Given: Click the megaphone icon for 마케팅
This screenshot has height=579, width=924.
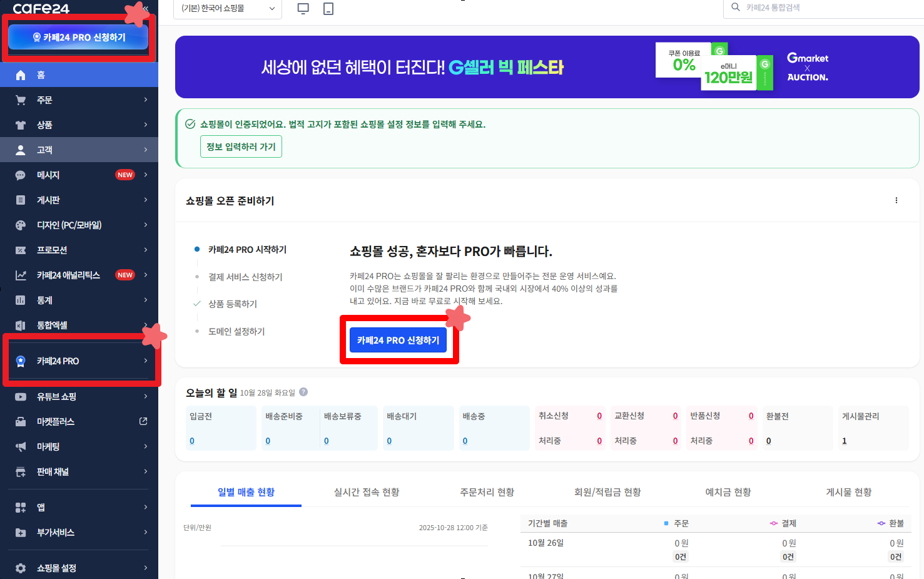Looking at the screenshot, I should (x=21, y=447).
